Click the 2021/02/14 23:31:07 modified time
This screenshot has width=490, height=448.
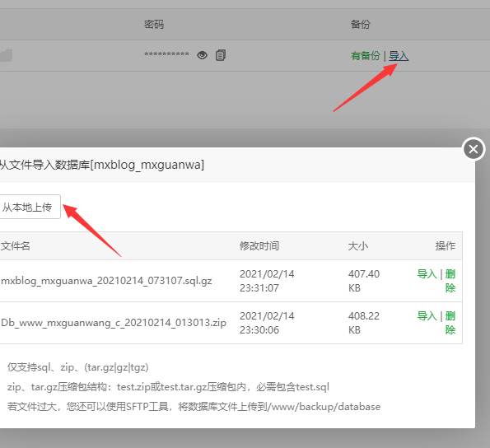pos(267,281)
